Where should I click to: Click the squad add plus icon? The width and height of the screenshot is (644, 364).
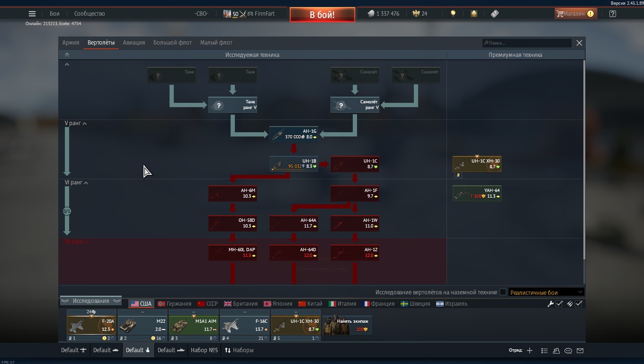[x=529, y=350]
